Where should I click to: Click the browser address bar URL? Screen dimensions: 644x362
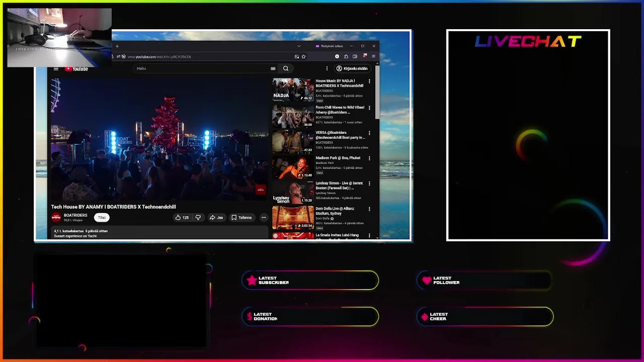tap(159, 57)
